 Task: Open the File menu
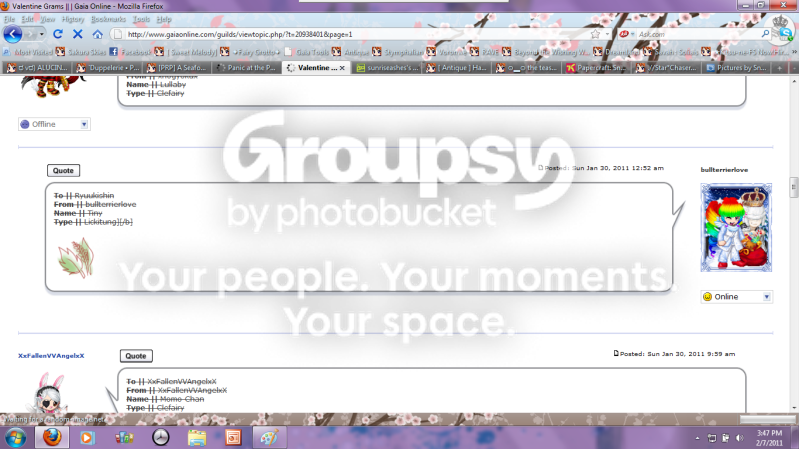pyautogui.click(x=9, y=19)
